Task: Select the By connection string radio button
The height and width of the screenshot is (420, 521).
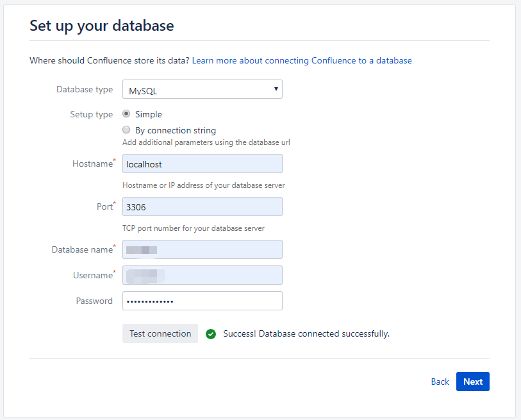Action: pos(126,130)
